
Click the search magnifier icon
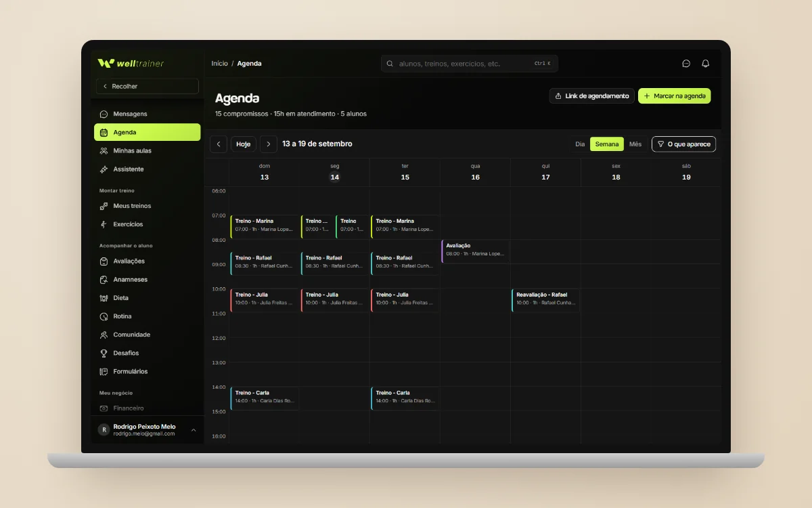[390, 64]
